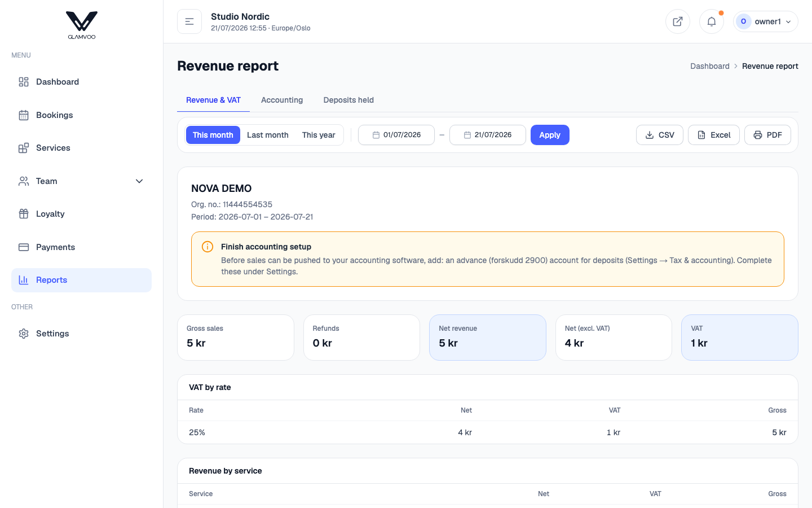Click the Team people icon
812x508 pixels.
(x=24, y=181)
